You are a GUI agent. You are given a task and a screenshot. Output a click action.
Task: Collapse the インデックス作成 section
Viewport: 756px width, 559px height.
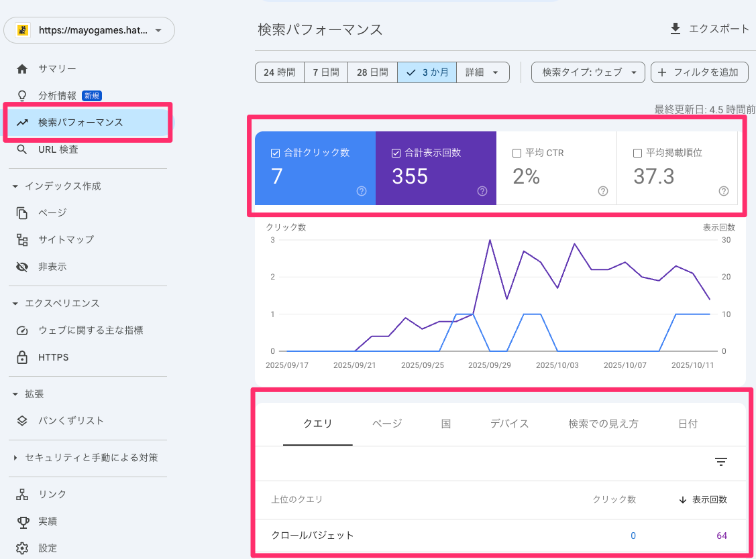15,186
